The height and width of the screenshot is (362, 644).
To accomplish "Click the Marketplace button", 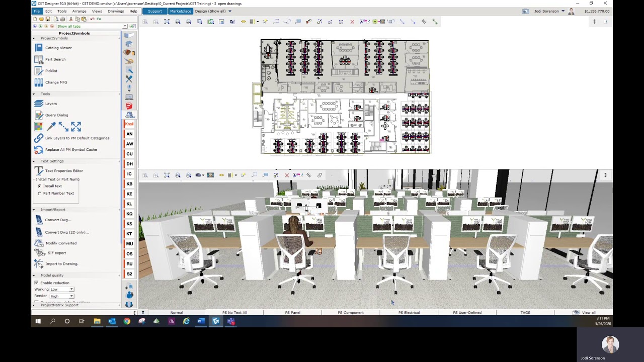I will (x=180, y=11).
